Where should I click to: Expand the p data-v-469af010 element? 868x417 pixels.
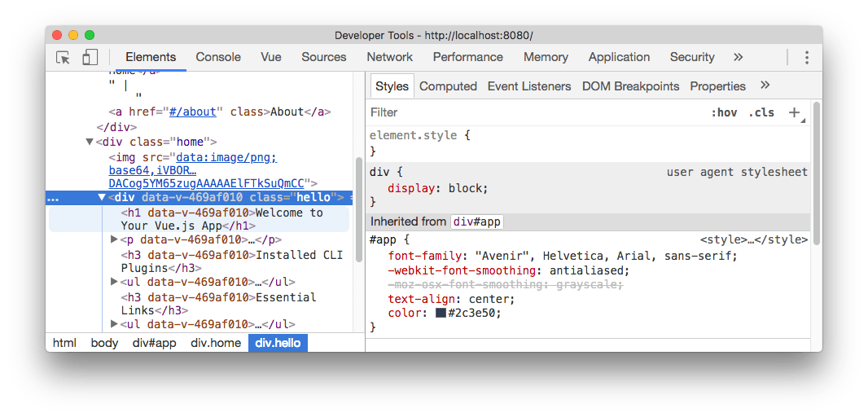114,239
